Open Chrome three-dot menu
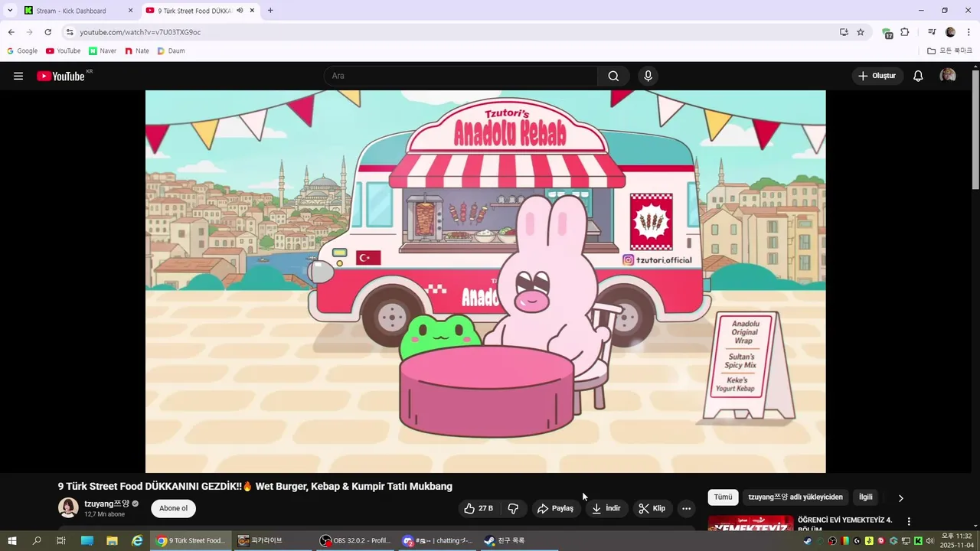Viewport: 980px width, 551px height. [969, 32]
